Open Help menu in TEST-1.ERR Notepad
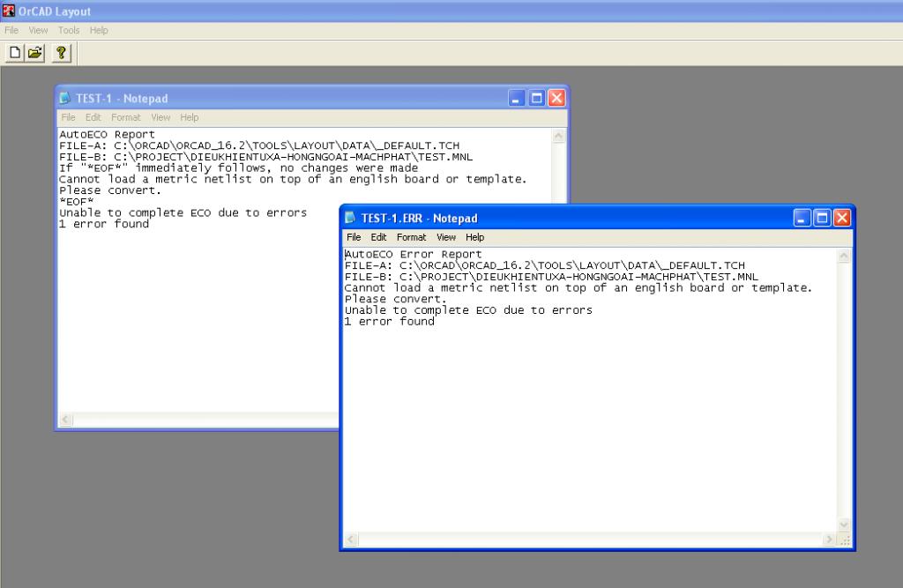The height and width of the screenshot is (588, 903). pos(474,237)
